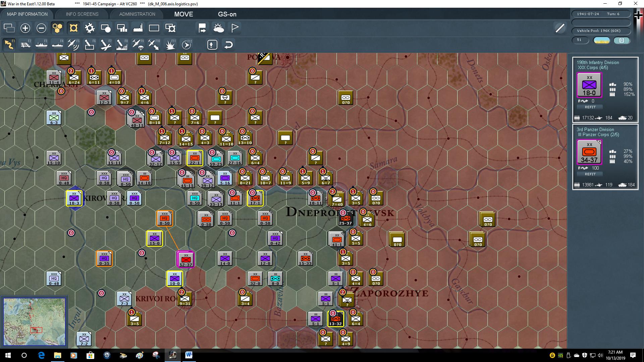Select the magenta-highlighted 52-37 unit stack on map
Screen dimensions: 644x362
pyautogui.click(x=185, y=259)
